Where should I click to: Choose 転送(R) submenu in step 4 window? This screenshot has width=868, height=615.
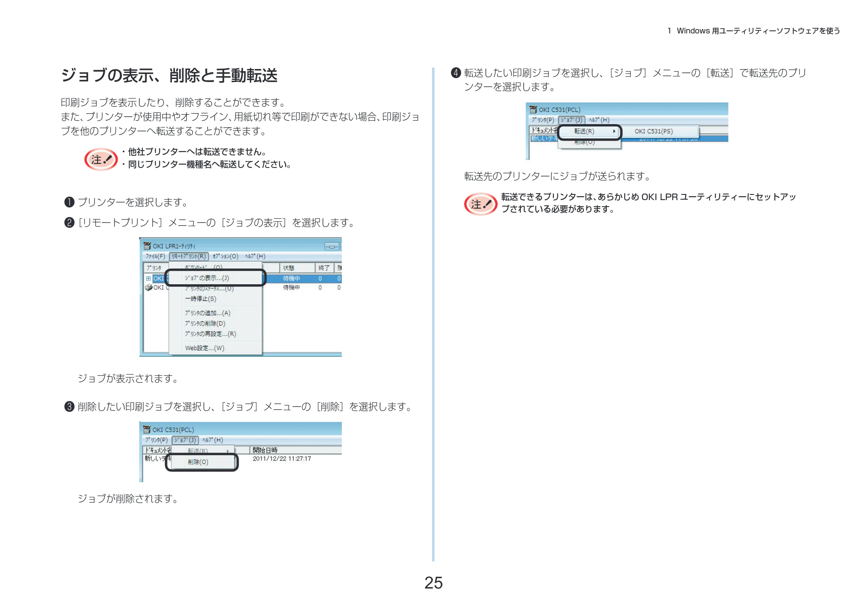click(x=590, y=131)
